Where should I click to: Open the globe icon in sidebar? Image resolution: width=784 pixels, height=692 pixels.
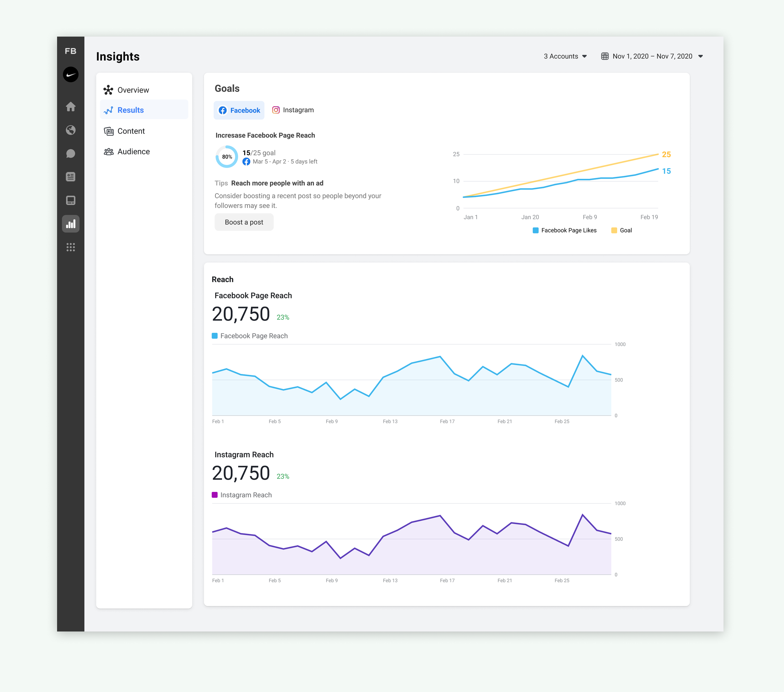click(71, 130)
